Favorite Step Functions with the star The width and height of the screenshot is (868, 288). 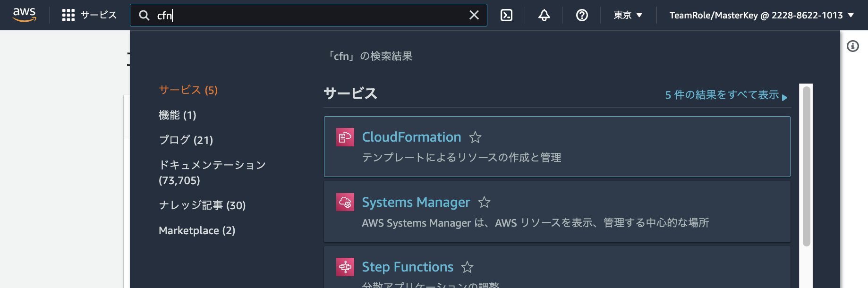(467, 267)
